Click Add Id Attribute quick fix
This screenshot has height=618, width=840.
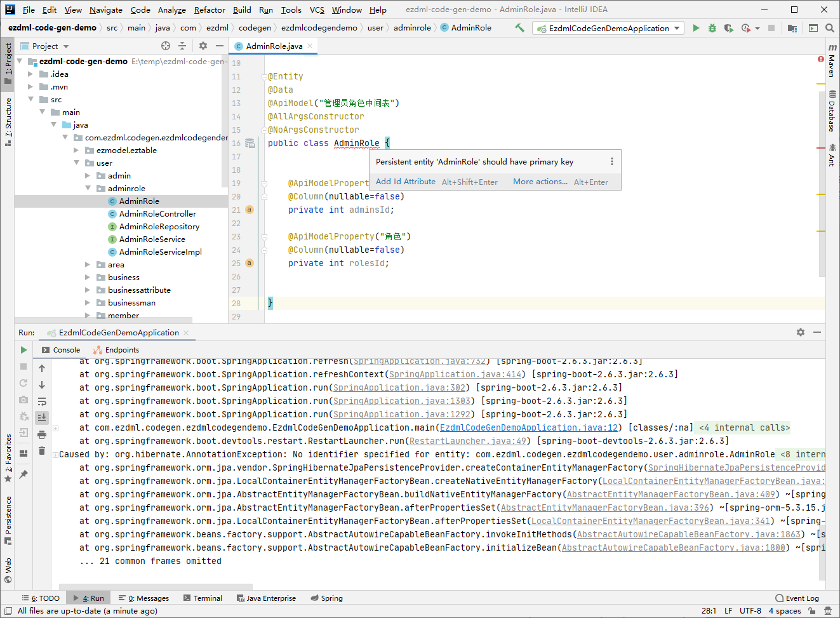[x=406, y=182]
